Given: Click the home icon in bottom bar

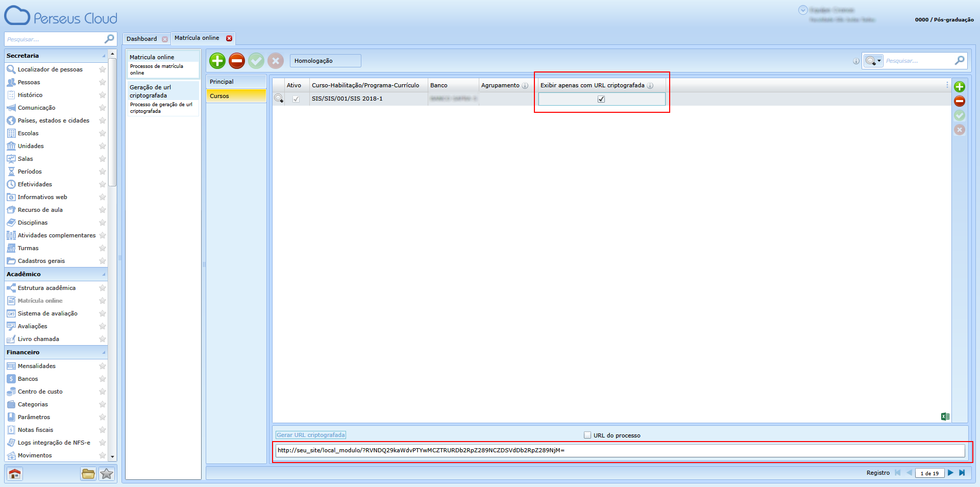Looking at the screenshot, I should (15, 474).
